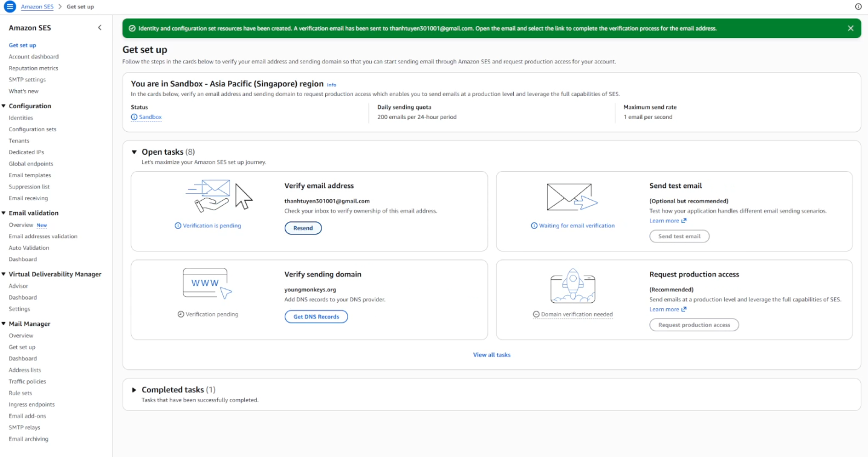Viewport: 868px width, 457px height.
Task: Click the Resend button
Action: pos(303,228)
